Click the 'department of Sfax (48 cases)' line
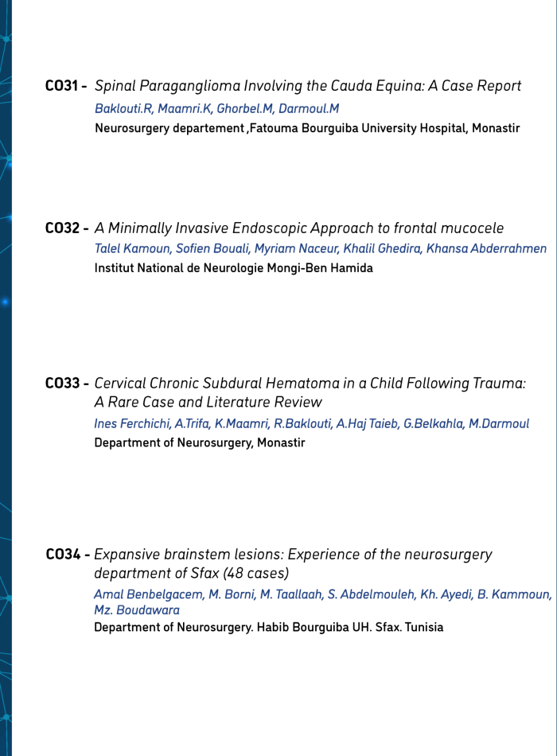Viewport: 557px width, 756px height. [191, 573]
